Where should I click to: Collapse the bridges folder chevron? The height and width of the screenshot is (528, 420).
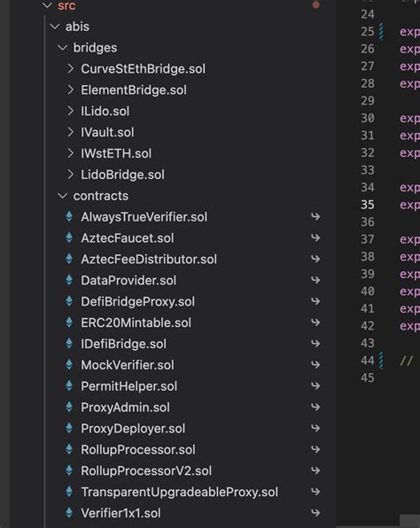(x=62, y=48)
